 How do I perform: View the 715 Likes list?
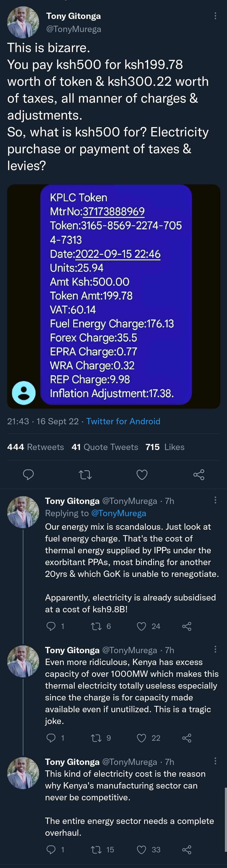pos(165,447)
